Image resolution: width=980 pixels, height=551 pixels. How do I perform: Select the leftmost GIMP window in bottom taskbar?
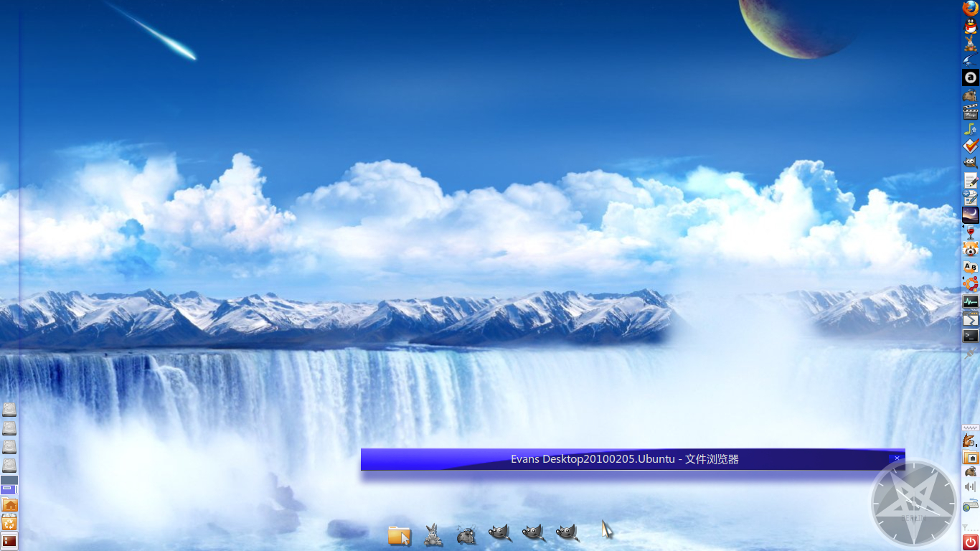(500, 533)
